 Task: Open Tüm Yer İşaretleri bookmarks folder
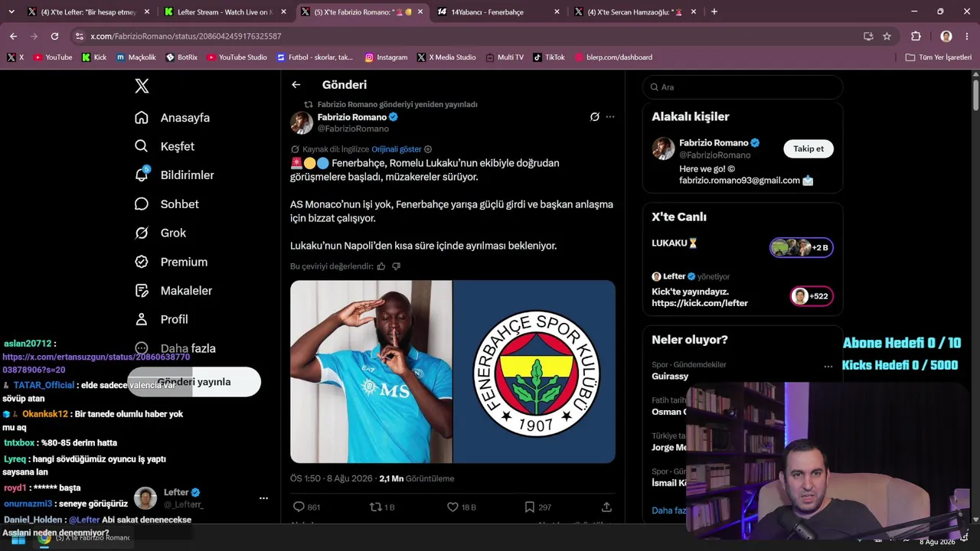click(938, 57)
